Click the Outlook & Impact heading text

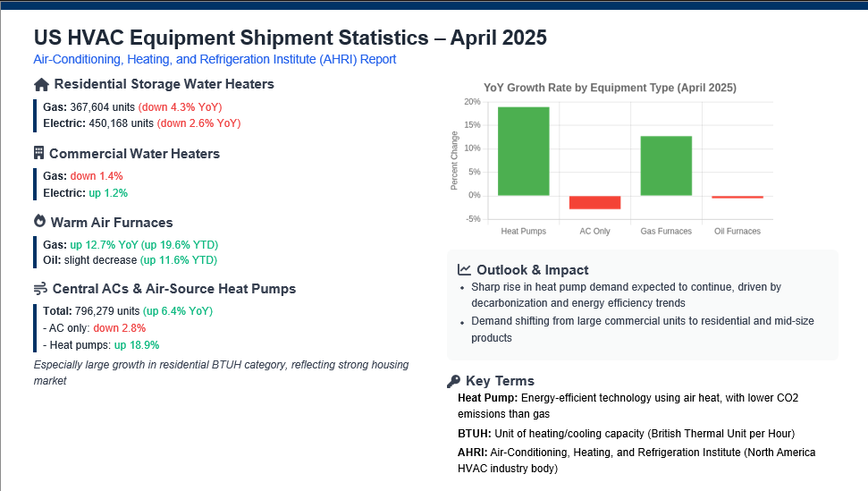(533, 269)
